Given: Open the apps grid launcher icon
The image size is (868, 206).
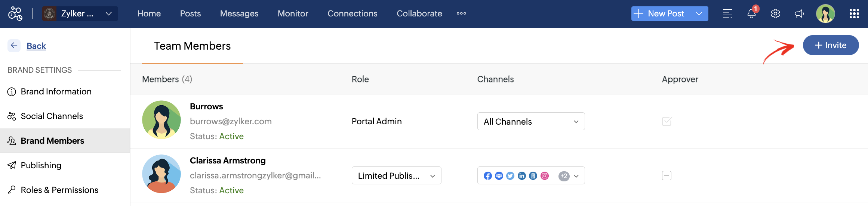Looking at the screenshot, I should [x=854, y=14].
